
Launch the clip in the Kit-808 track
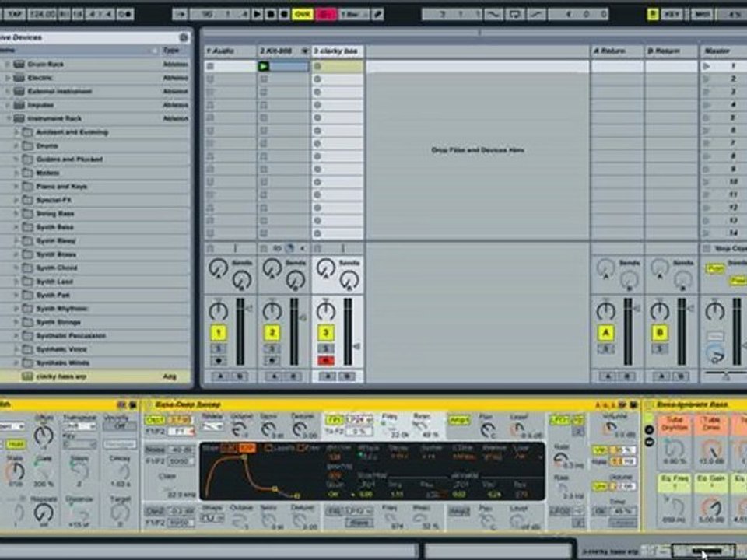tap(264, 66)
